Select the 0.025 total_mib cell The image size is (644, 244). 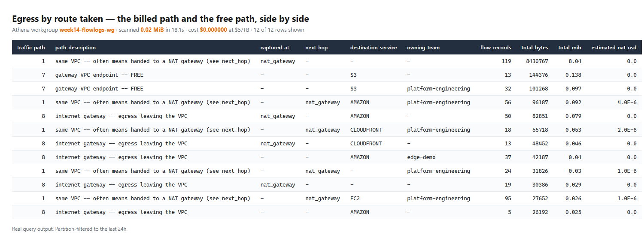pyautogui.click(x=574, y=212)
